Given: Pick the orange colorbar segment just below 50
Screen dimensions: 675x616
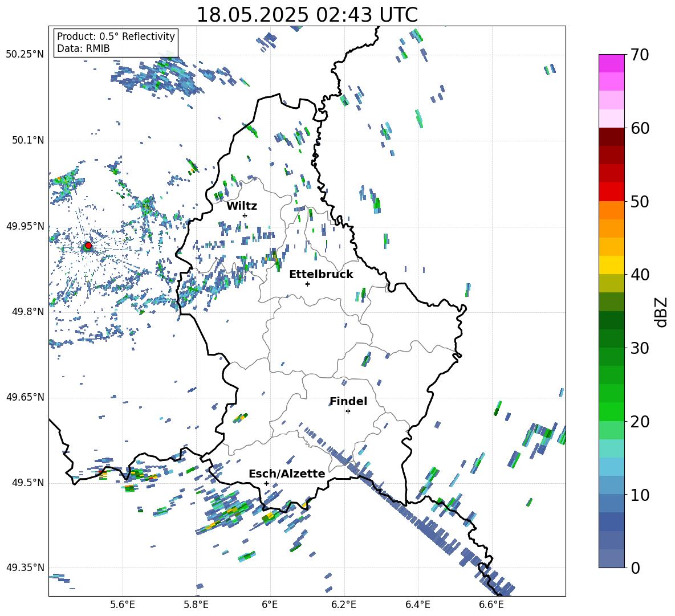Looking at the screenshot, I should [x=612, y=210].
